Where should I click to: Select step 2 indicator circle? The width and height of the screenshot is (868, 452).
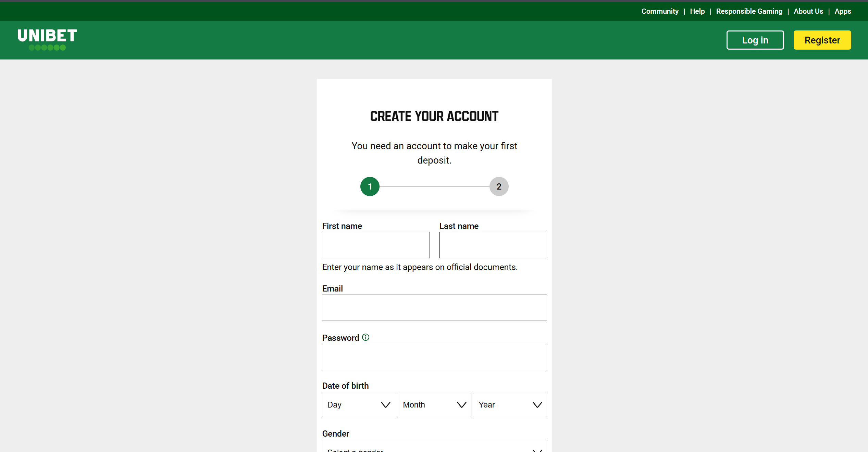499,186
